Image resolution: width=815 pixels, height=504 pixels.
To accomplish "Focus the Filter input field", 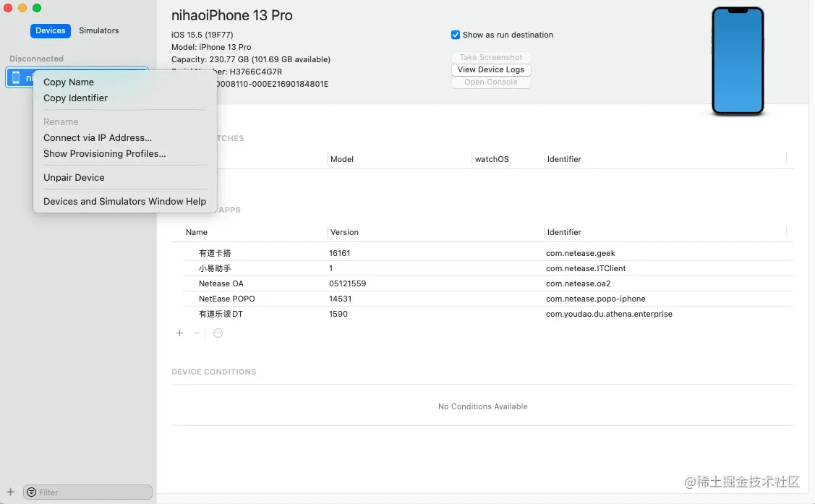I will click(x=88, y=492).
